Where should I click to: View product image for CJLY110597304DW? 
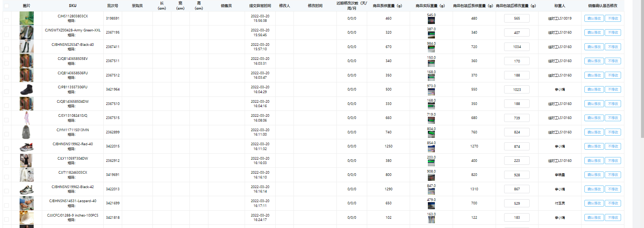point(27,160)
